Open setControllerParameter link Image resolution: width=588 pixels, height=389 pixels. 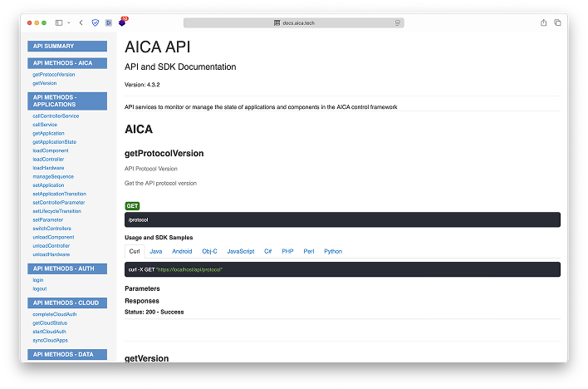click(59, 203)
